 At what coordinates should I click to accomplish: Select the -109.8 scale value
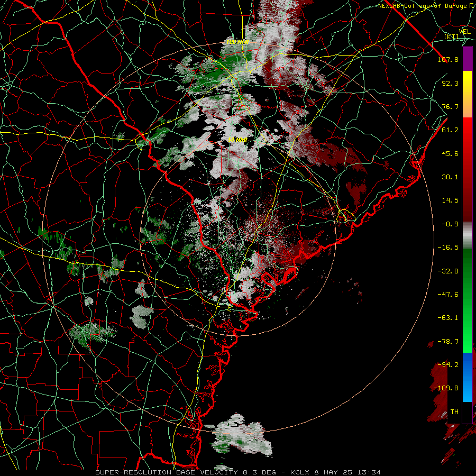pos(446,388)
